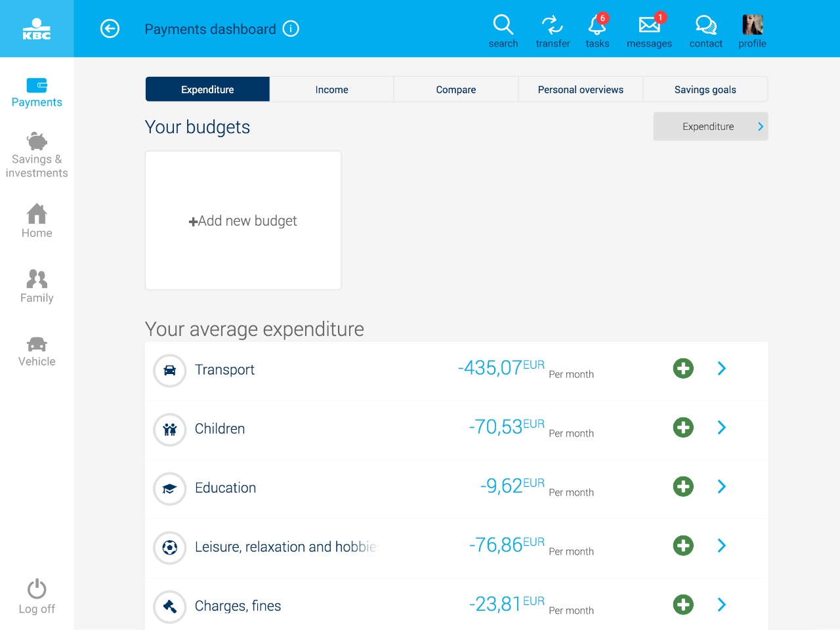The width and height of the screenshot is (840, 630).
Task: Click the Children label
Action: [x=220, y=429]
